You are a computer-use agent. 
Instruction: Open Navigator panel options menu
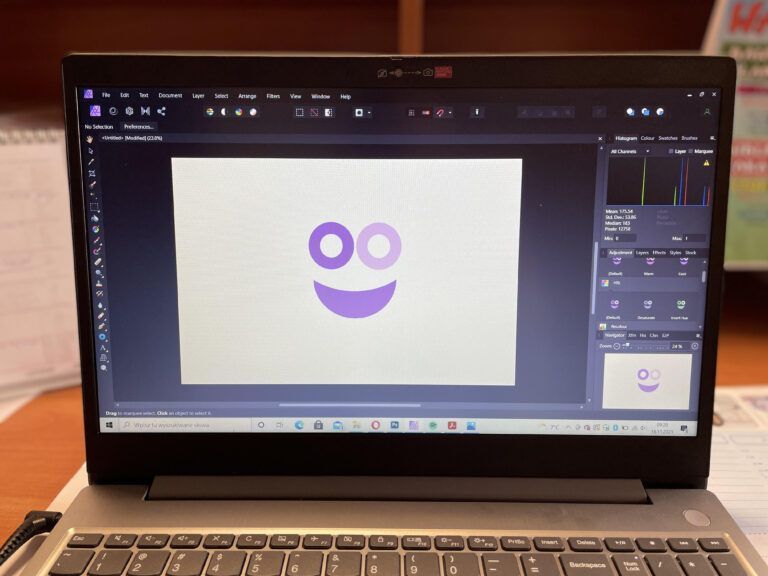coord(698,336)
